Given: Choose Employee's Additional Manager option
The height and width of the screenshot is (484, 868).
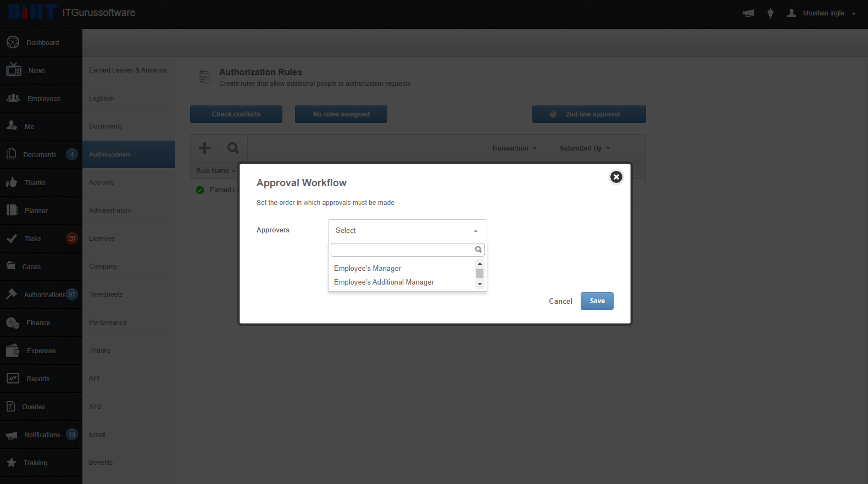Looking at the screenshot, I should (x=384, y=282).
